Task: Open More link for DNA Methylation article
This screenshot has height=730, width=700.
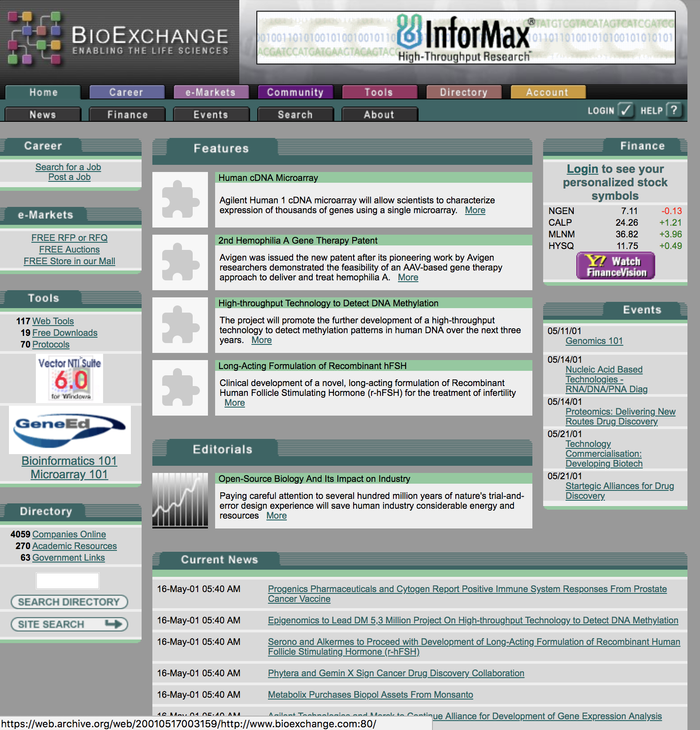Action: 261,340
